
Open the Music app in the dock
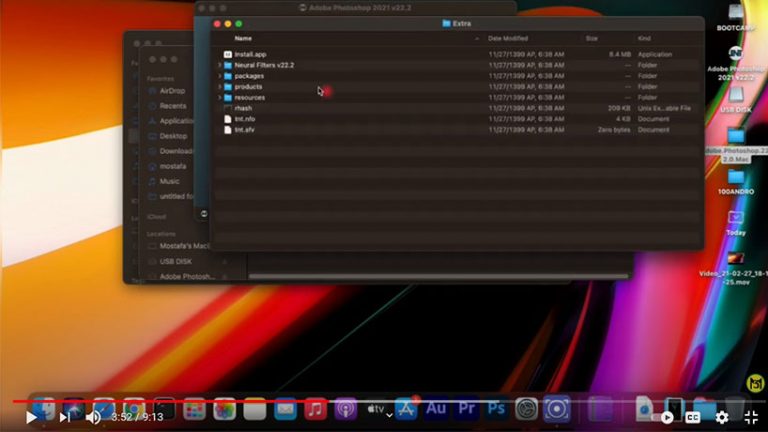point(315,409)
